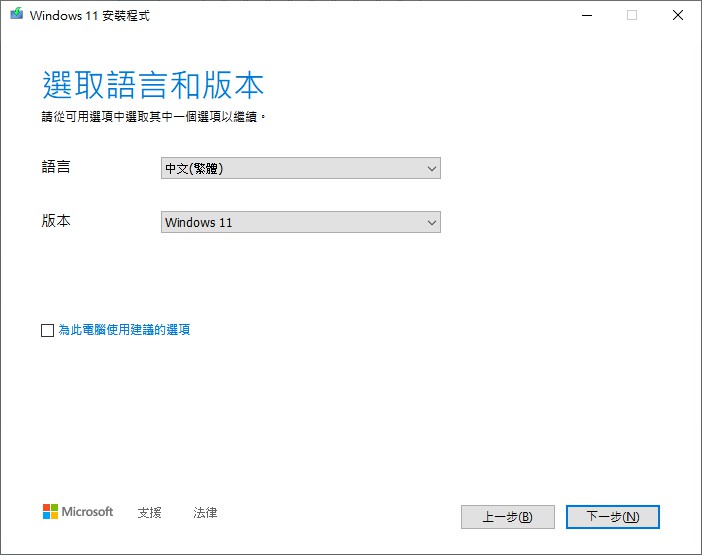Screen dimensions: 702x555
Task: Close the Windows 11 setup window
Action: [678, 15]
